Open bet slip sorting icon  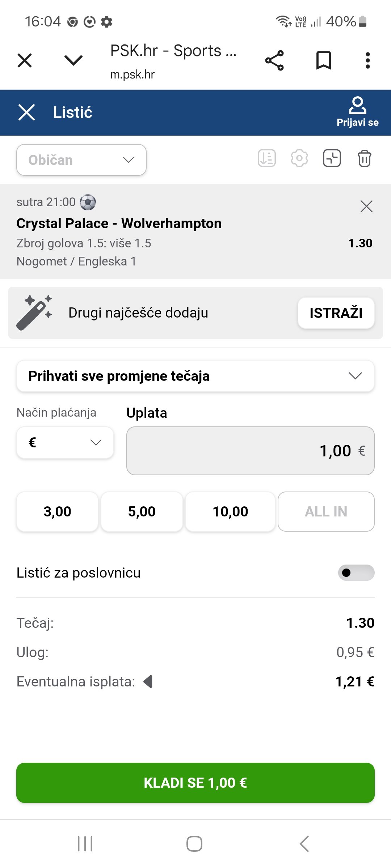[267, 158]
